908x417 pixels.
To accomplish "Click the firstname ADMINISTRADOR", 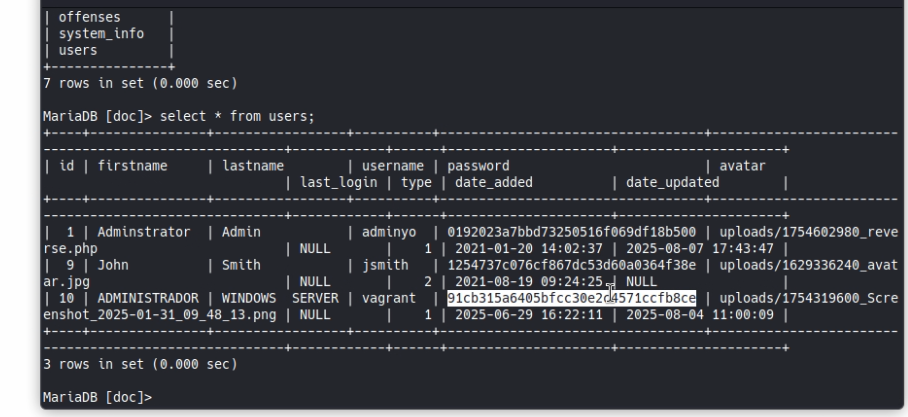I will (148, 298).
